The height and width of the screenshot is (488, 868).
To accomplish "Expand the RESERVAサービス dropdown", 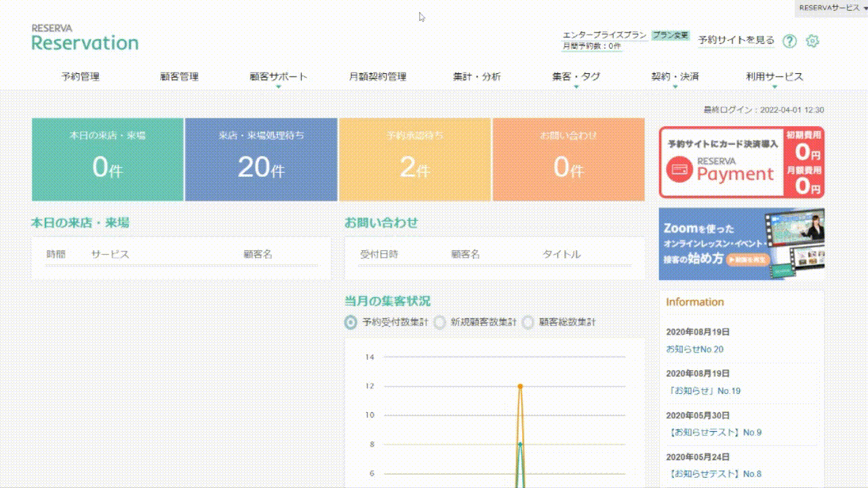I will coord(833,7).
